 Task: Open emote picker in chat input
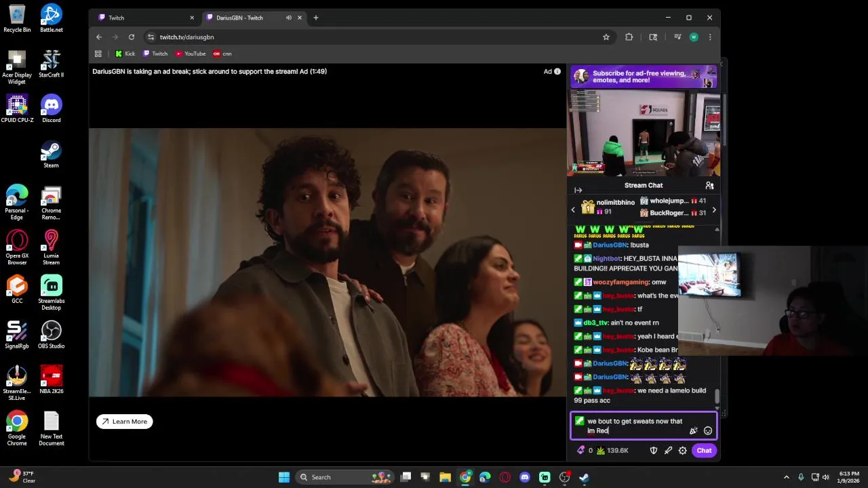(708, 430)
